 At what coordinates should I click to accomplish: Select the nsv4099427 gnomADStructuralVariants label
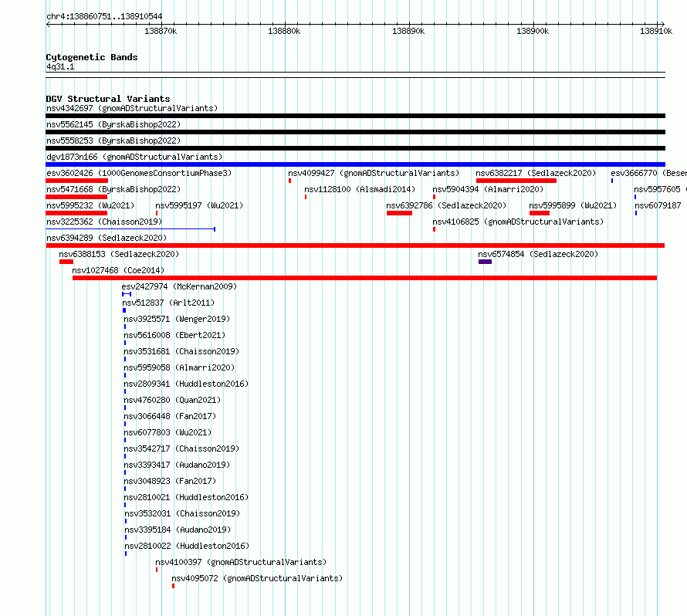pos(374,173)
